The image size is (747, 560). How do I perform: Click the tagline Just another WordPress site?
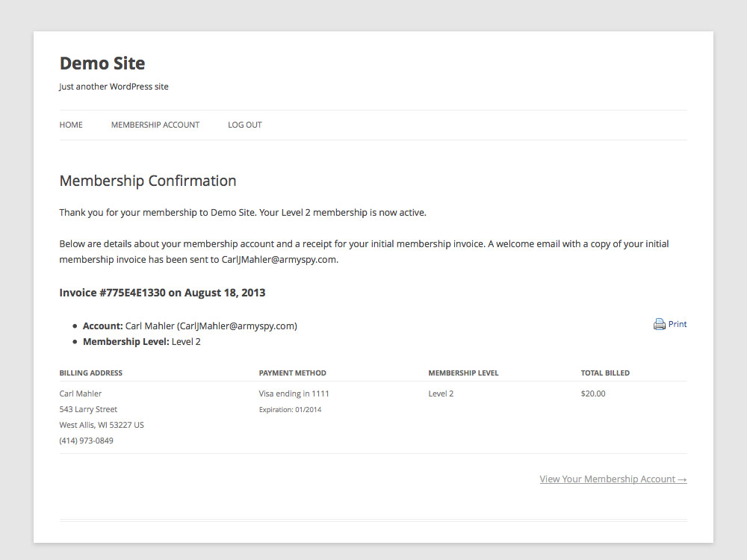114,86
